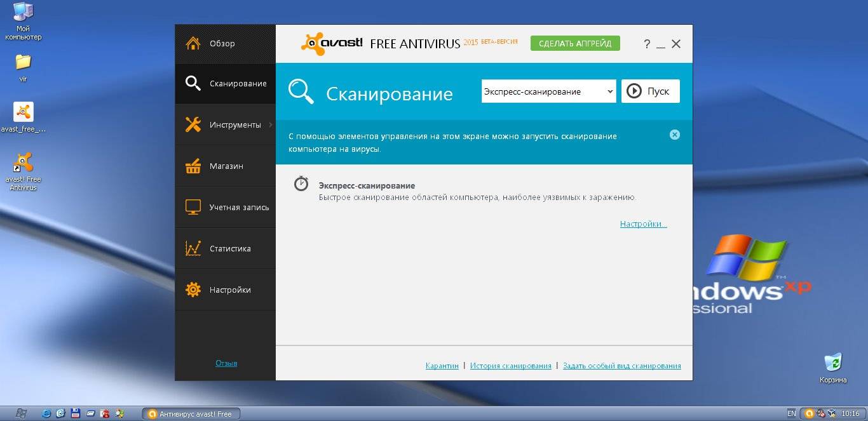Click the large magnifier icon in Сканирование header
Screen dimensions: 868x421
[x=301, y=91]
